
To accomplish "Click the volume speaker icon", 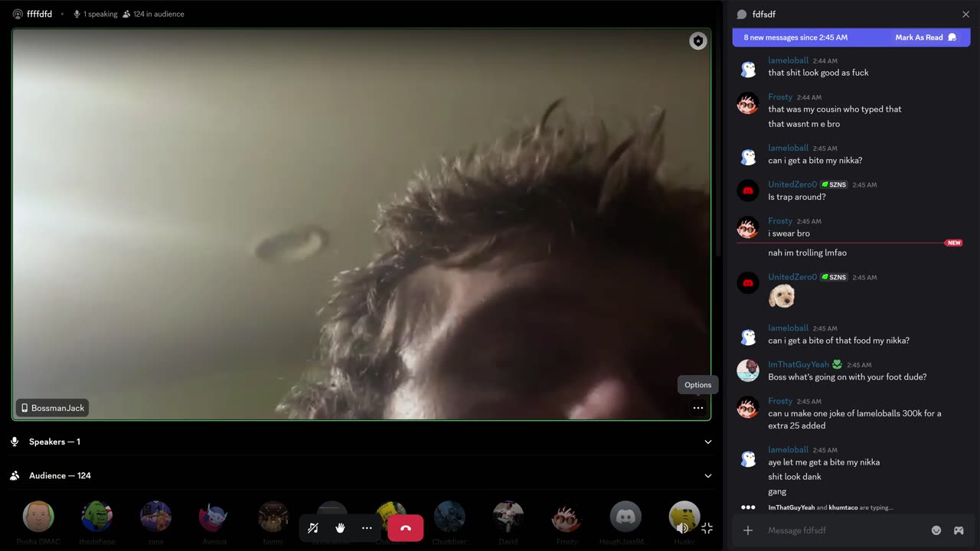I will click(681, 528).
